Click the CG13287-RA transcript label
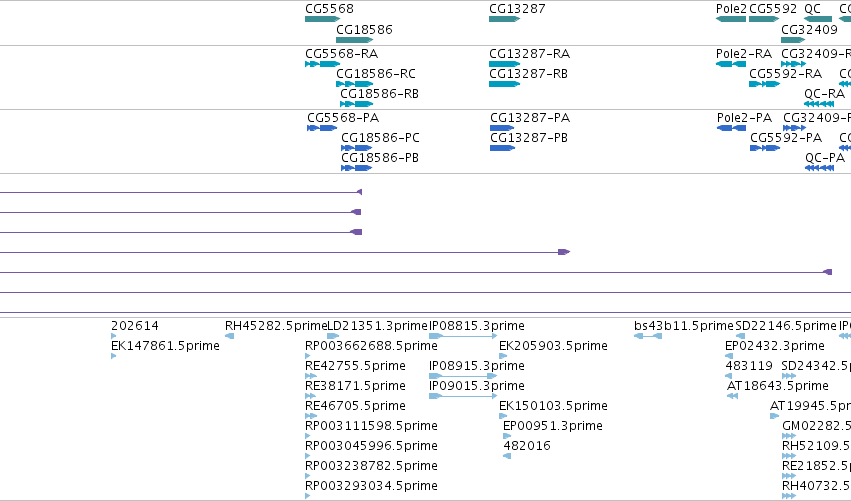This screenshot has height=501, width=851. tap(530, 54)
